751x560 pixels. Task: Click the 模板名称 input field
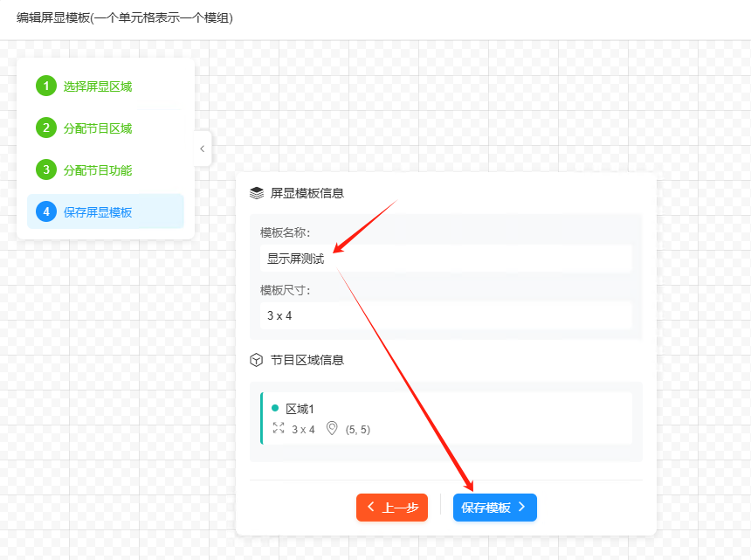tap(446, 259)
